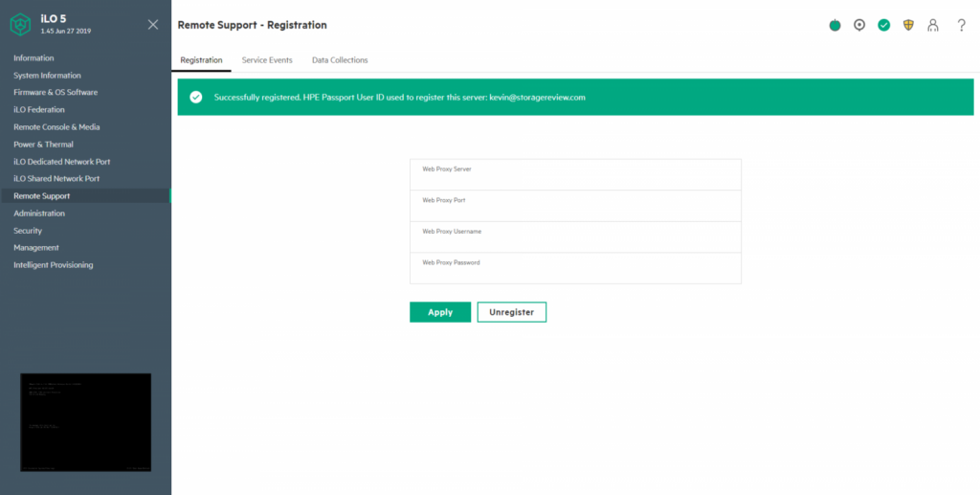Focus the Web Proxy Port field
980x495 pixels.
[x=575, y=206]
